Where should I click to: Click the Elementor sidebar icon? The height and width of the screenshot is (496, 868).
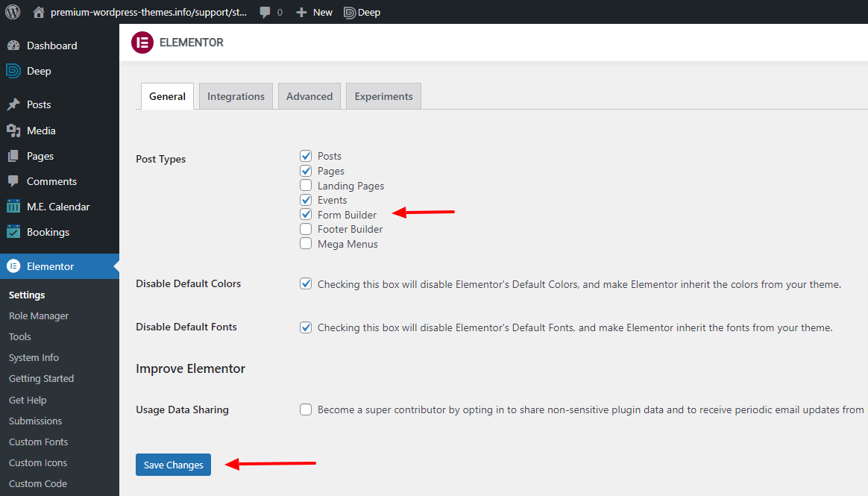coord(13,266)
